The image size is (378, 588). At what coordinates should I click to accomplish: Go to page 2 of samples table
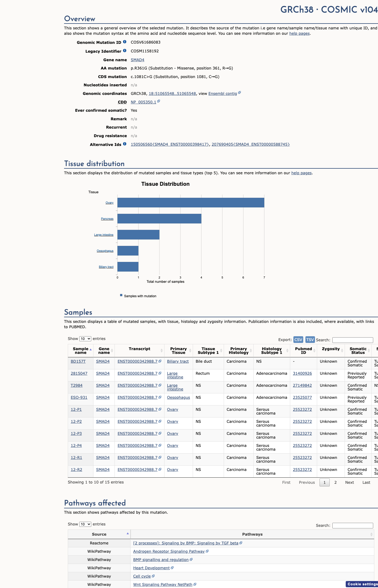pyautogui.click(x=336, y=482)
